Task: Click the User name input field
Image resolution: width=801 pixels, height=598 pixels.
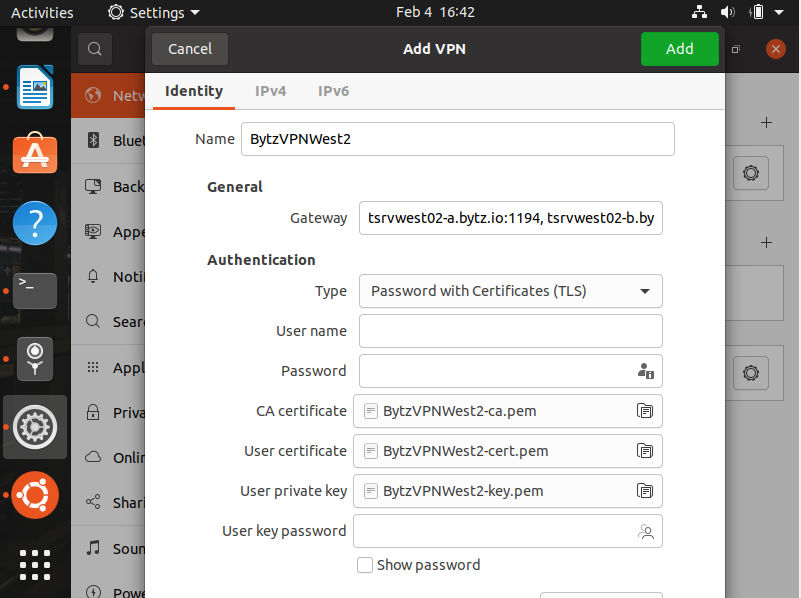Action: (511, 331)
